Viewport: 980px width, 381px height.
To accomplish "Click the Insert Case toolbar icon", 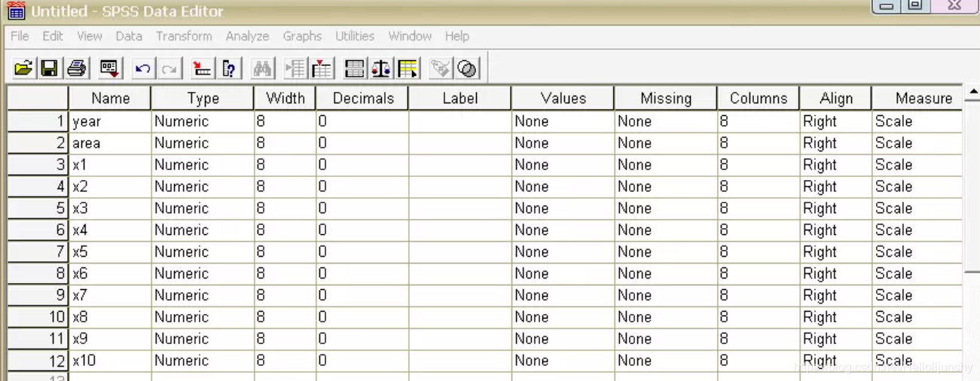I will [295, 69].
